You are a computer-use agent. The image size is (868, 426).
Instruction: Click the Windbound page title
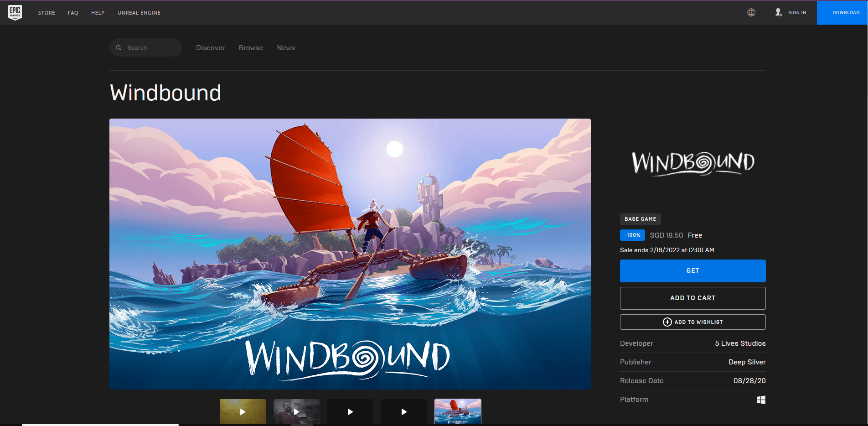[x=165, y=93]
